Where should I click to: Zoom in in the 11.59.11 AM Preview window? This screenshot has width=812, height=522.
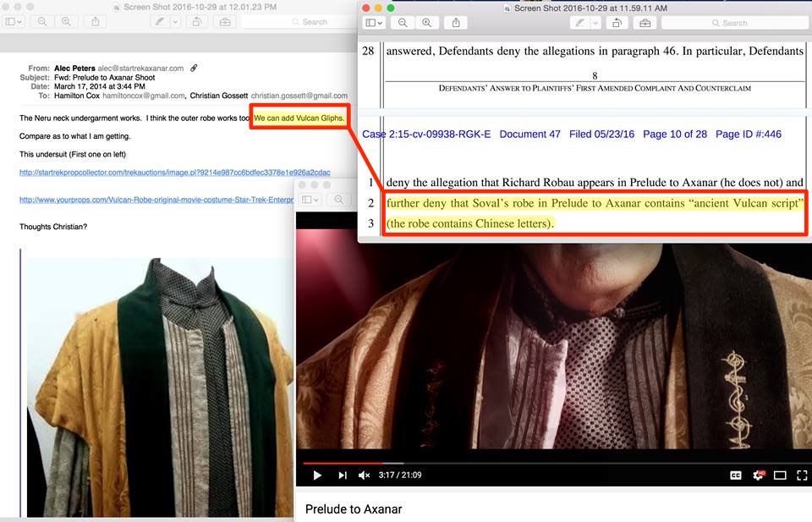coord(426,23)
